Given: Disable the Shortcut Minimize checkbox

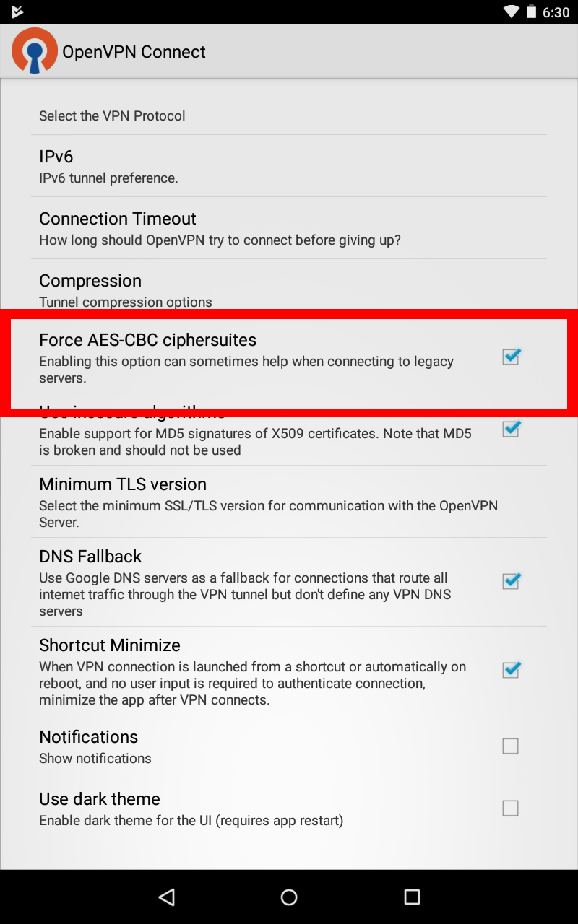Looking at the screenshot, I should (512, 670).
